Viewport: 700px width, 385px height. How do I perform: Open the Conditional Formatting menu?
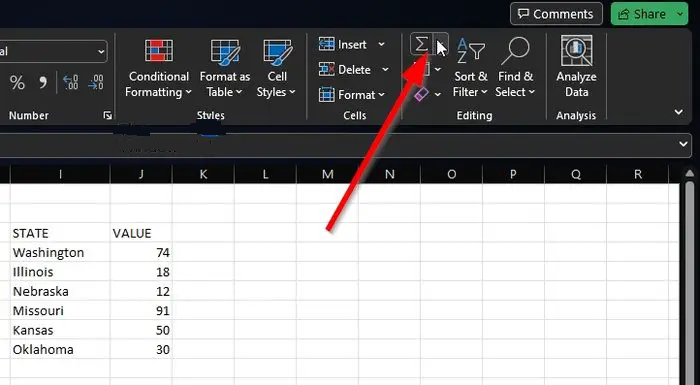pos(158,68)
